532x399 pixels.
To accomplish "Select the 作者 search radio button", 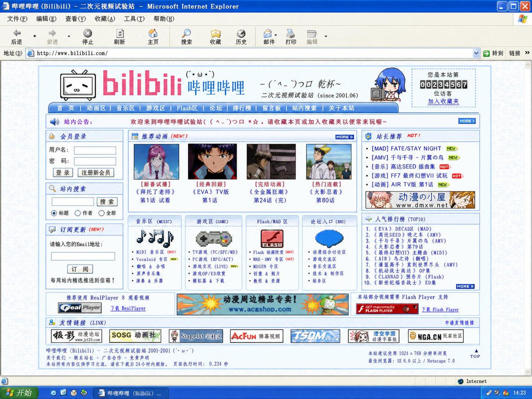I will 78,213.
